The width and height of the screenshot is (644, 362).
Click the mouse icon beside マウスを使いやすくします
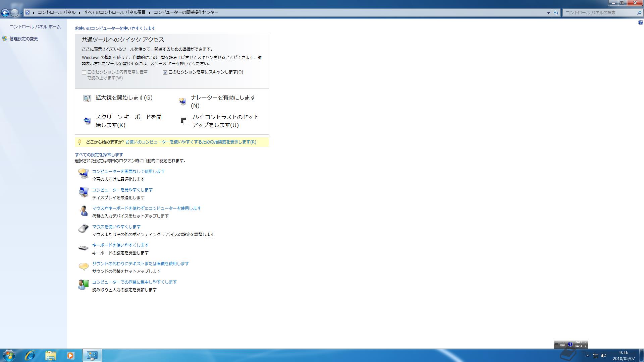tap(83, 229)
